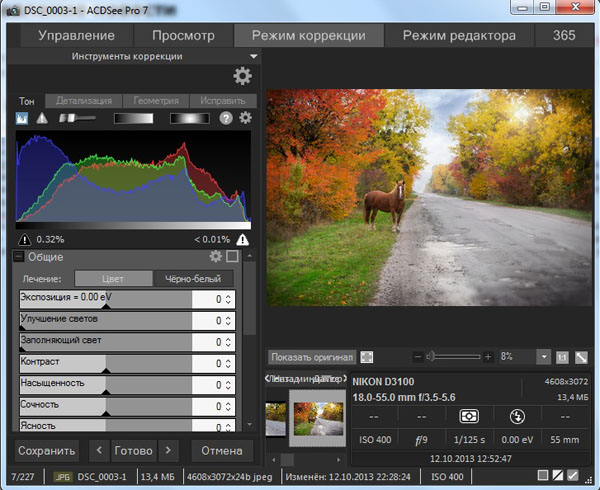Open help with the question mark icon
600x490 pixels.
[x=226, y=118]
